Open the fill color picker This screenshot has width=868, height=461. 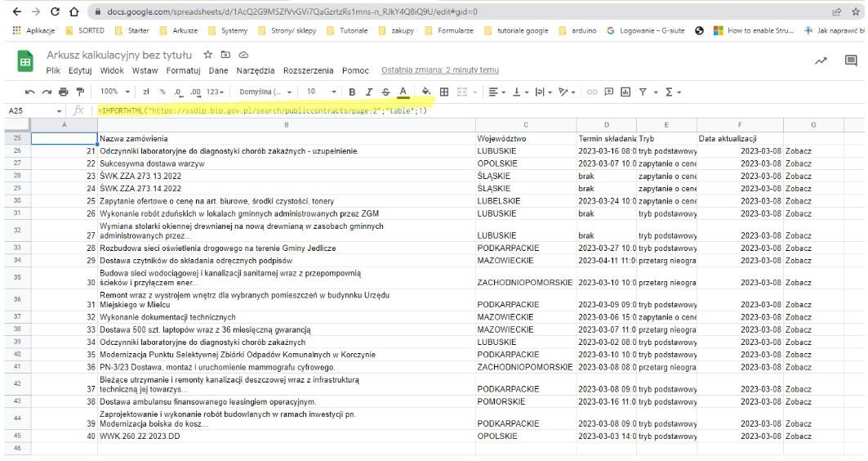coord(425,92)
